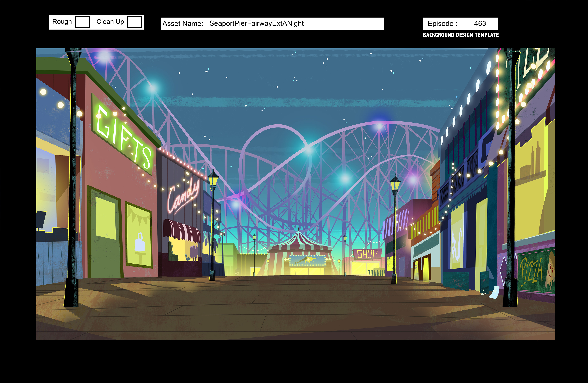Image resolution: width=588 pixels, height=383 pixels.
Task: Check the Rough checkbox
Action: point(83,22)
